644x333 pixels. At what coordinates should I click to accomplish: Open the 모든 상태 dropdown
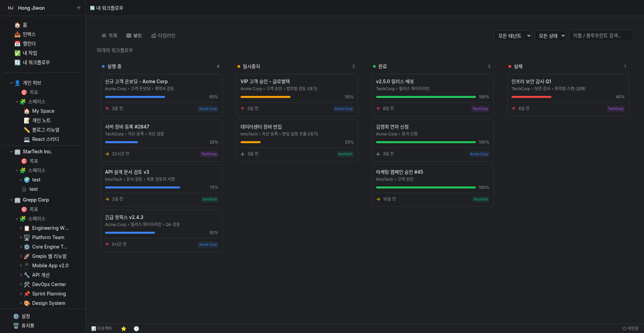tap(550, 36)
